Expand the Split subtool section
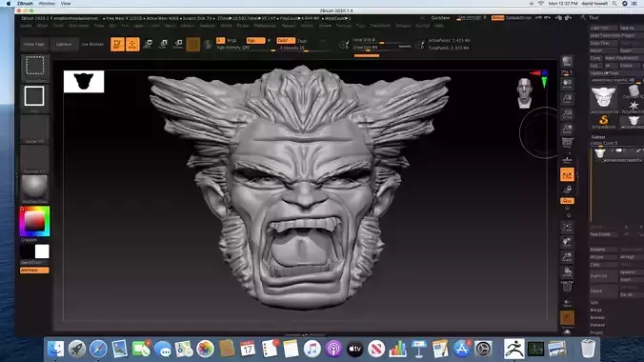 click(x=594, y=302)
